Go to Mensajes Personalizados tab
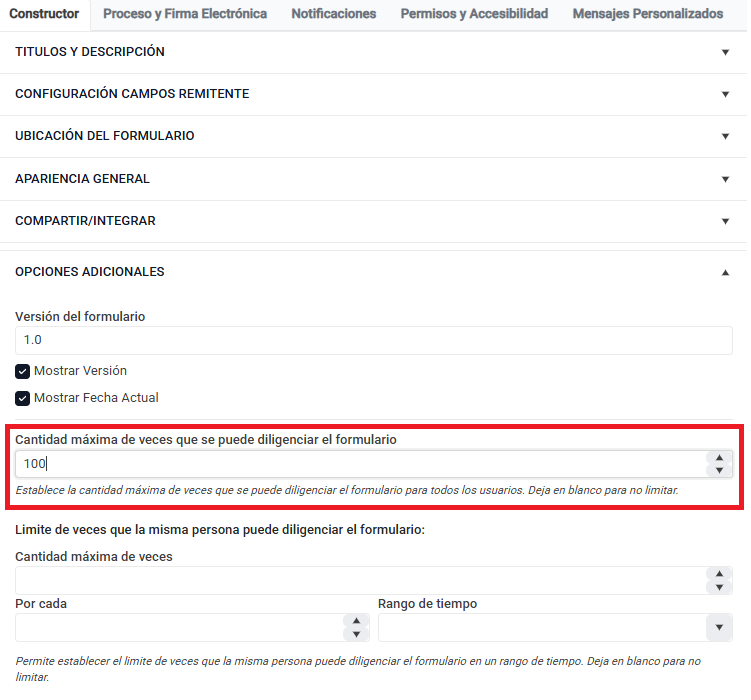 click(x=647, y=14)
